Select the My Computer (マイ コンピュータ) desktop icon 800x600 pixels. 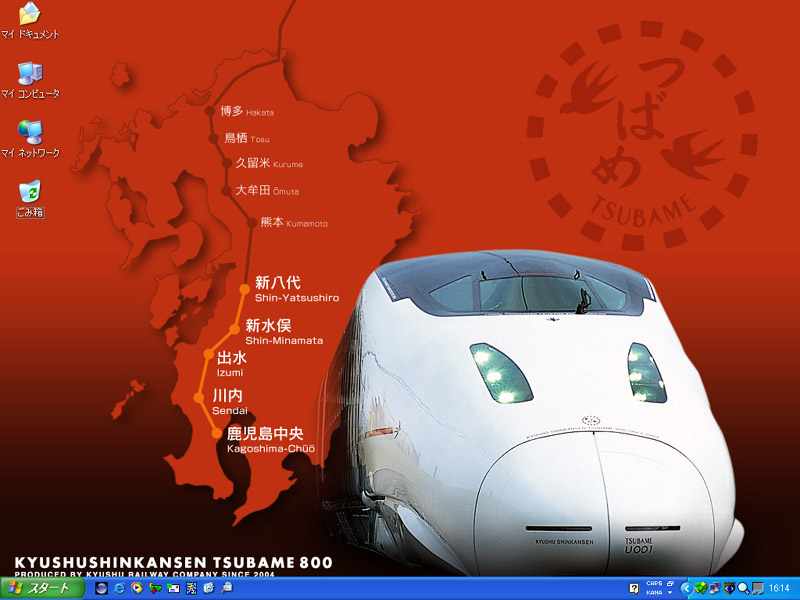[x=29, y=74]
